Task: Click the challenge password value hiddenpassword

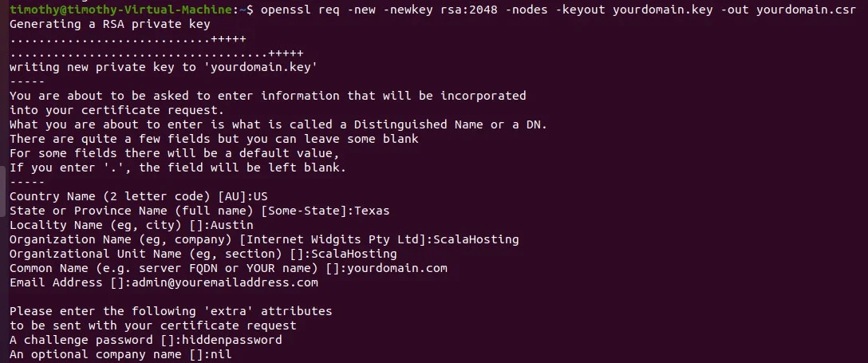Action: [x=231, y=340]
